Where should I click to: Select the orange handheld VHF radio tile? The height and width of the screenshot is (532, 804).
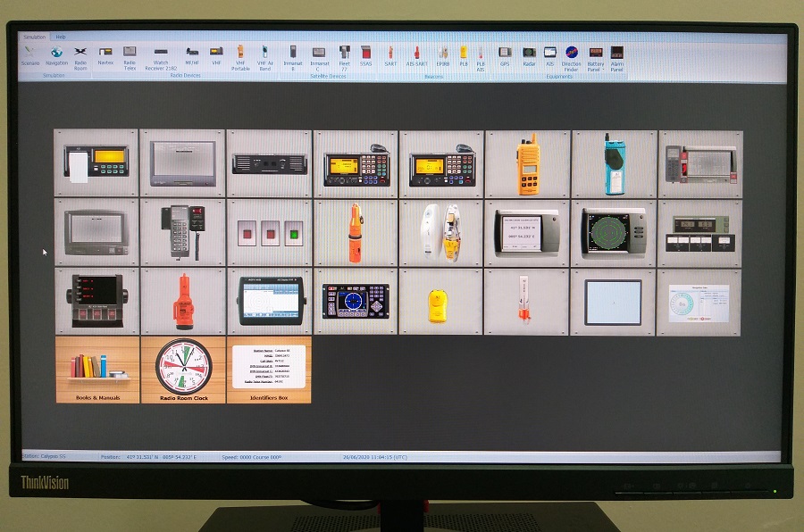click(528, 163)
